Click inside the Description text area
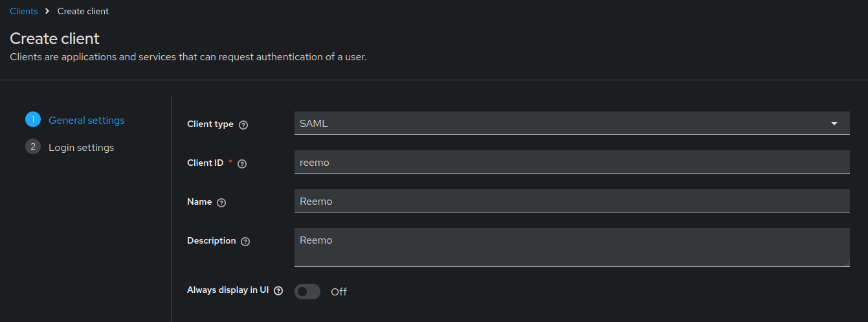The height and width of the screenshot is (322, 868). point(572,247)
